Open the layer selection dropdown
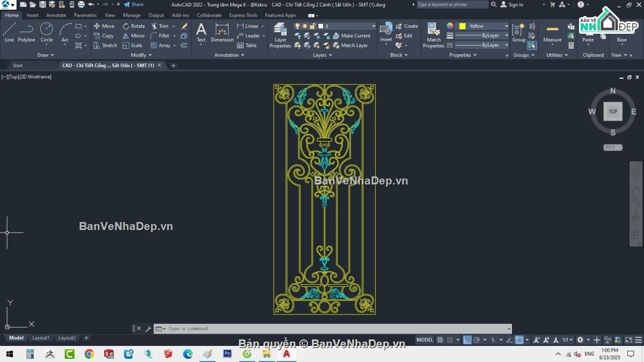644x362 pixels. point(373,26)
